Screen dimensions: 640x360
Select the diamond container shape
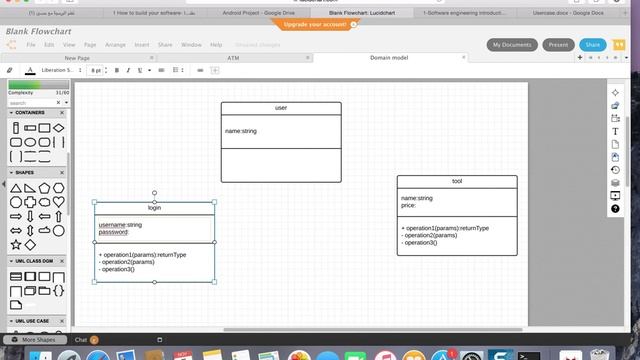pos(58,128)
